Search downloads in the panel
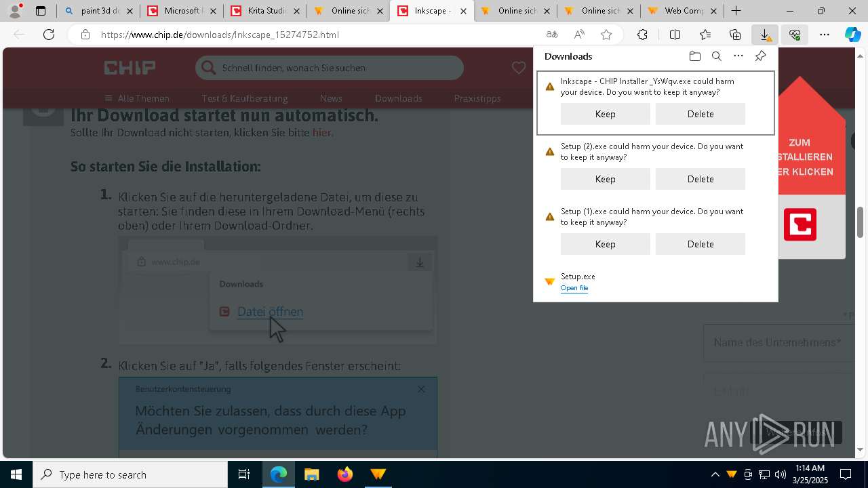868x488 pixels. (x=716, y=56)
